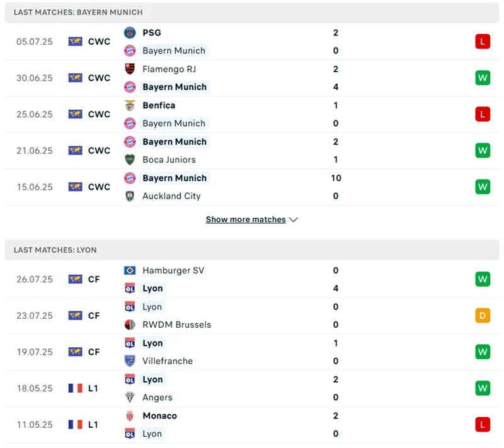The image size is (504, 448).
Task: Click the RWDM Brussels crest icon
Action: [130, 325]
